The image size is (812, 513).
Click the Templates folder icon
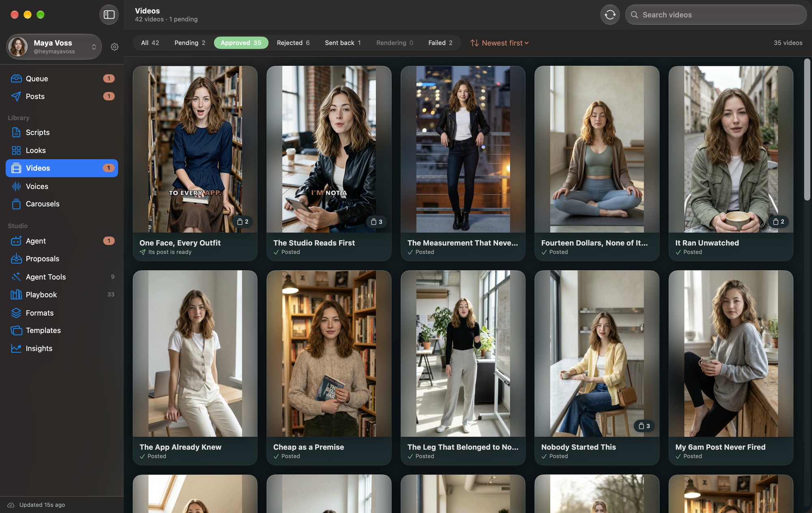pos(16,331)
